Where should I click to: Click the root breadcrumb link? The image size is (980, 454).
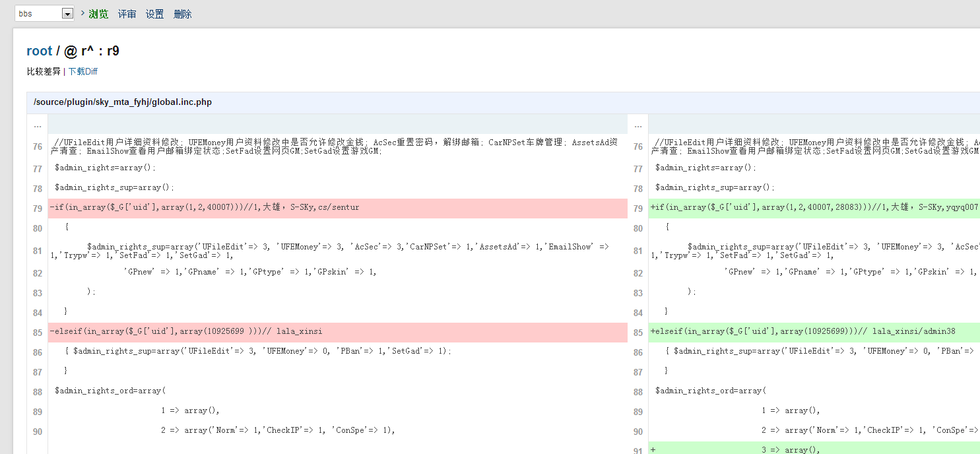tap(39, 51)
